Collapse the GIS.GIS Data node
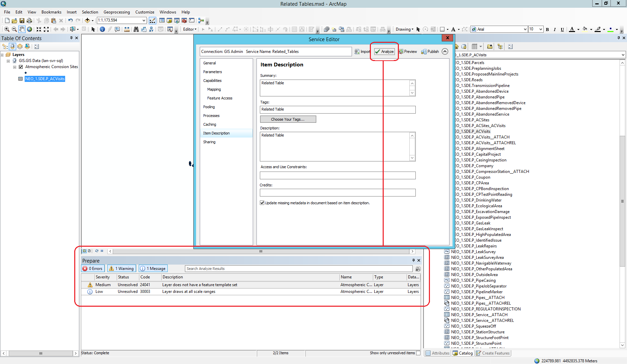Screen dimensions: 627x364 click(x=8, y=61)
